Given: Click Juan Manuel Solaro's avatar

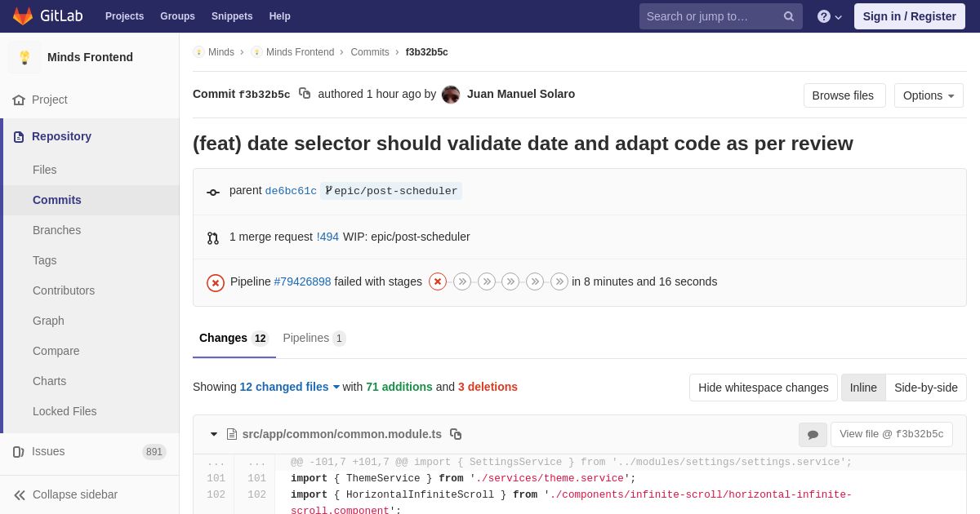Looking at the screenshot, I should pyautogui.click(x=451, y=95).
